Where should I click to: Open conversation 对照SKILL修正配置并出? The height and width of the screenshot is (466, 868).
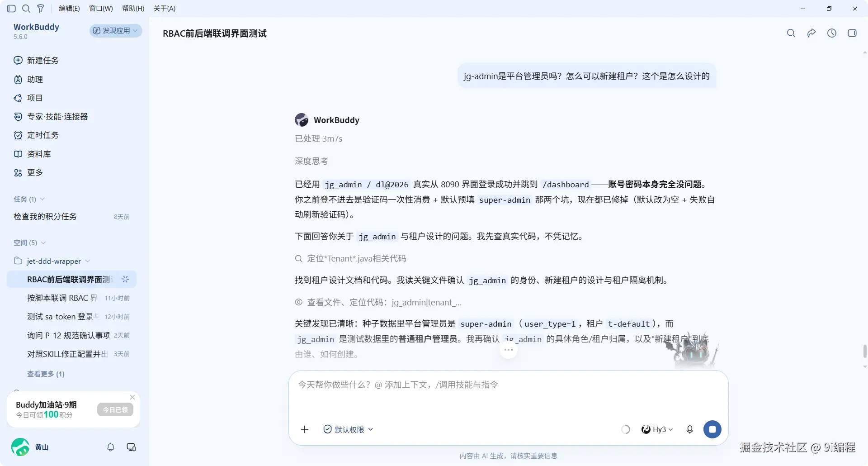pyautogui.click(x=71, y=354)
